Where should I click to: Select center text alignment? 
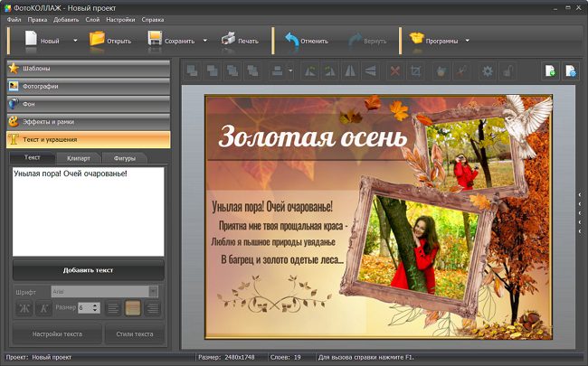(x=133, y=309)
